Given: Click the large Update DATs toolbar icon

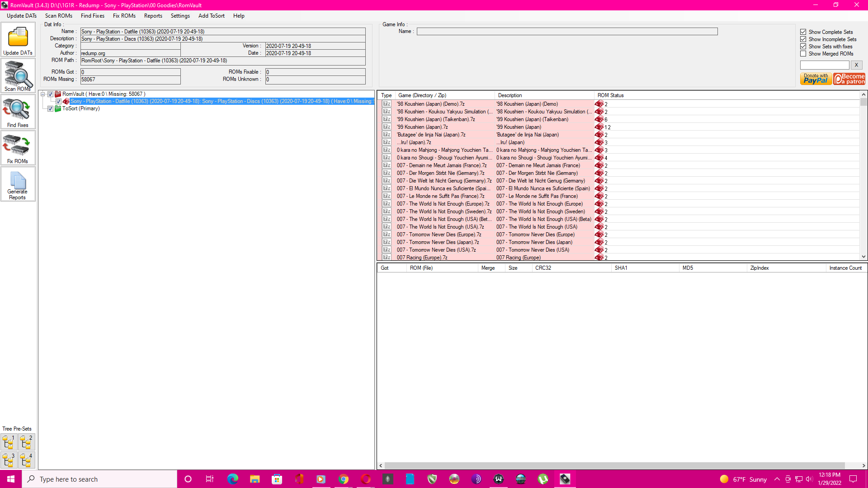Looking at the screenshot, I should pos(18,40).
